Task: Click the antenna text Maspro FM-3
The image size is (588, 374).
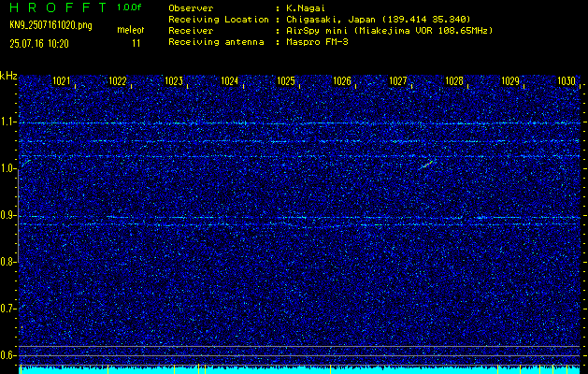Action: 317,42
